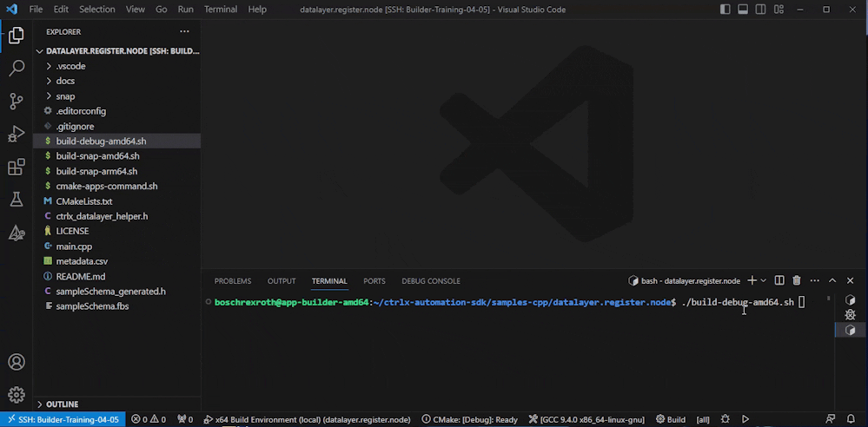Click CMake: [Debug]: Ready status item

[469, 419]
